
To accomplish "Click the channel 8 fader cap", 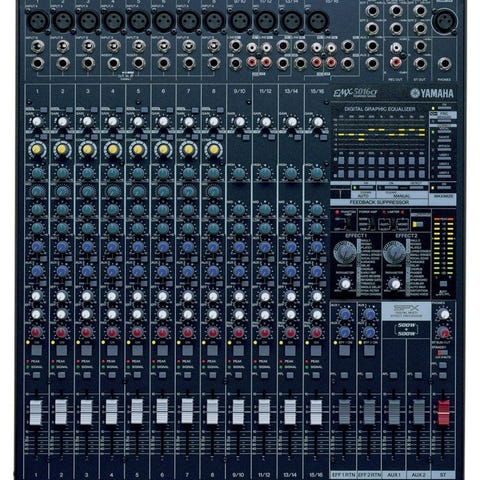I will (213, 411).
